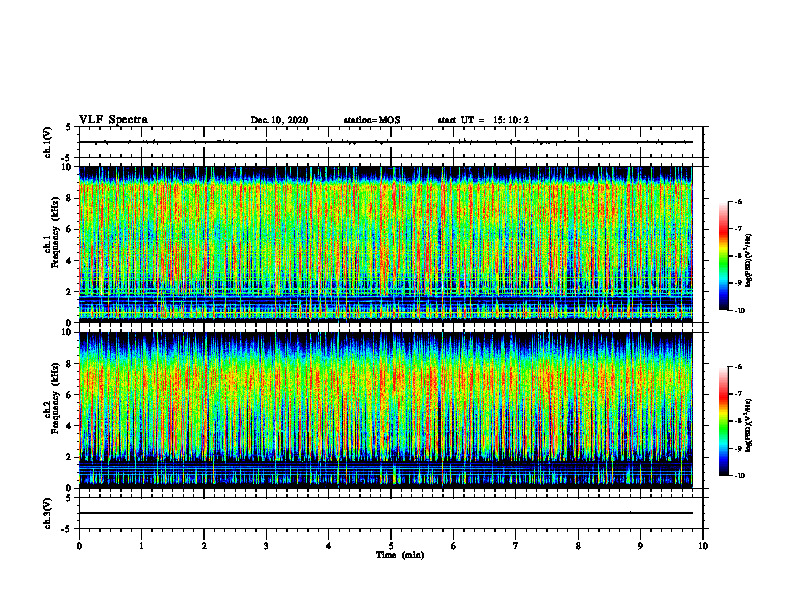
Task: Click the "ch.3(V)" waveform axis label
Action: point(47,514)
